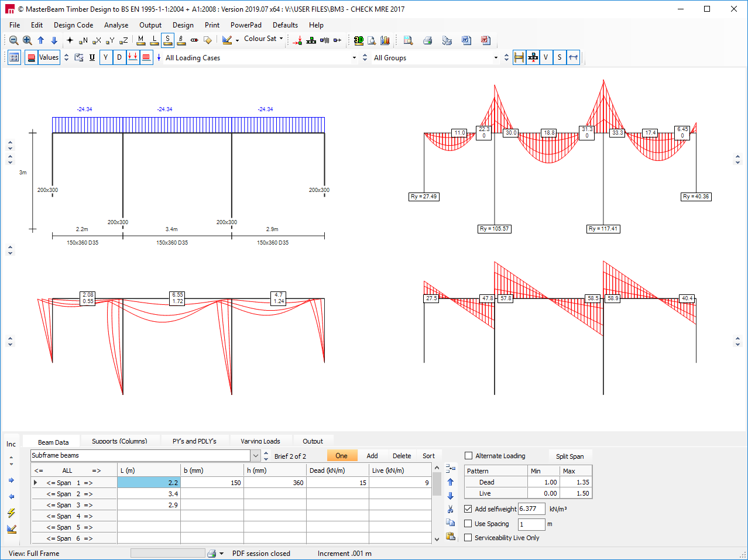The height and width of the screenshot is (560, 748).
Task: Enable Serviceability Live Only checkbox
Action: [x=468, y=538]
